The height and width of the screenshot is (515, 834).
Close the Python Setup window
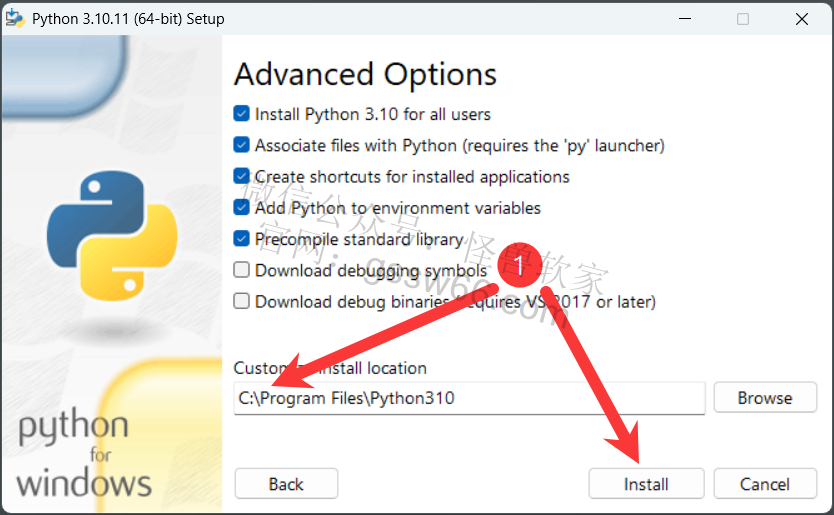click(x=802, y=19)
